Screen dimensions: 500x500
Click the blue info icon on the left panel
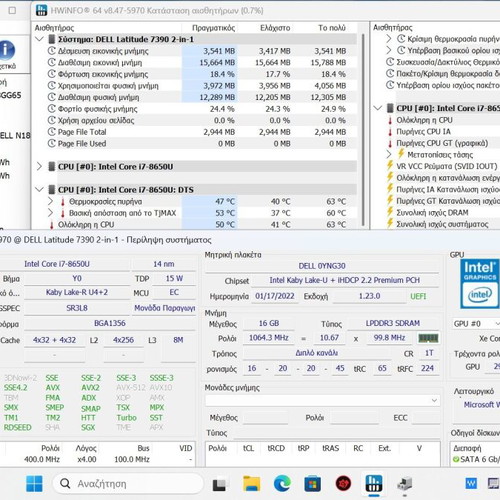pos(7,50)
